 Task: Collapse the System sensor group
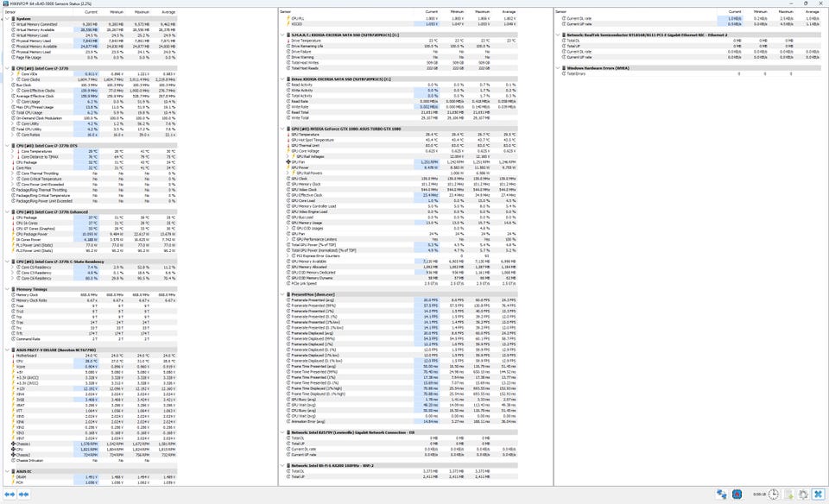coord(7,19)
